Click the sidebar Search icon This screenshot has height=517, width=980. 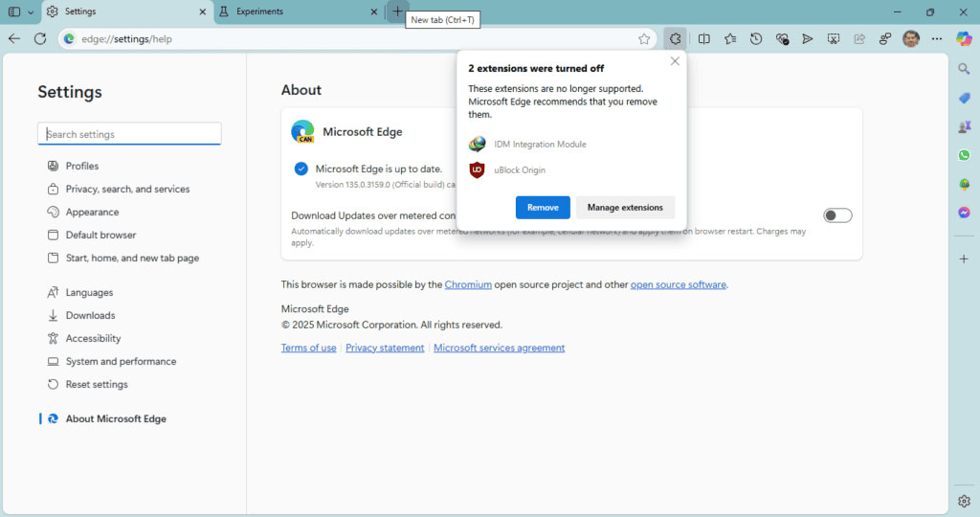pyautogui.click(x=964, y=69)
